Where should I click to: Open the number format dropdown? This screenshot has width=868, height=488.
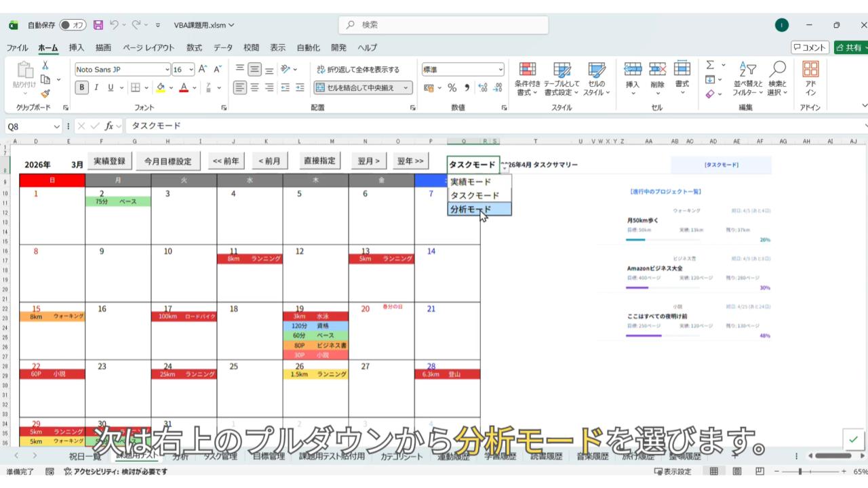500,70
